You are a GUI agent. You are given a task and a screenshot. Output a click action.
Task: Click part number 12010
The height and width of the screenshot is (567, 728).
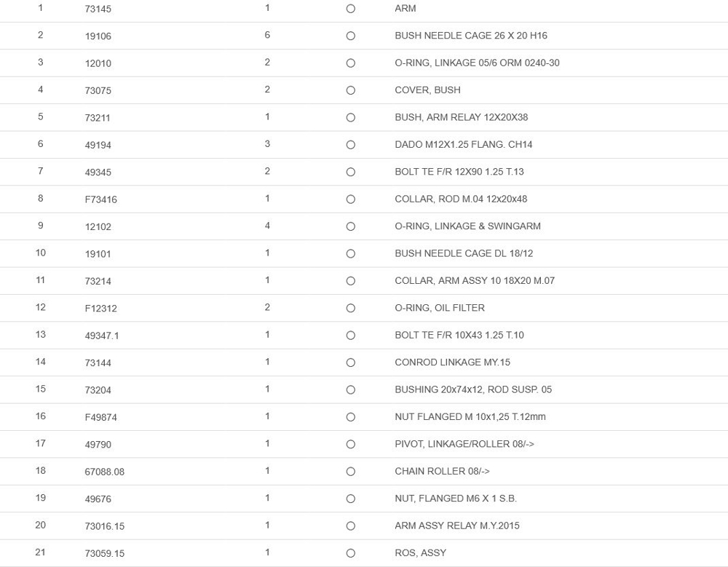point(98,63)
